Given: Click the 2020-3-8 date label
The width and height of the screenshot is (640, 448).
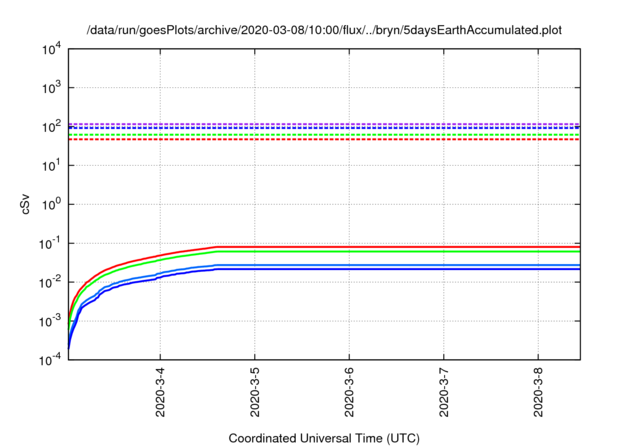Looking at the screenshot, I should click(538, 392).
